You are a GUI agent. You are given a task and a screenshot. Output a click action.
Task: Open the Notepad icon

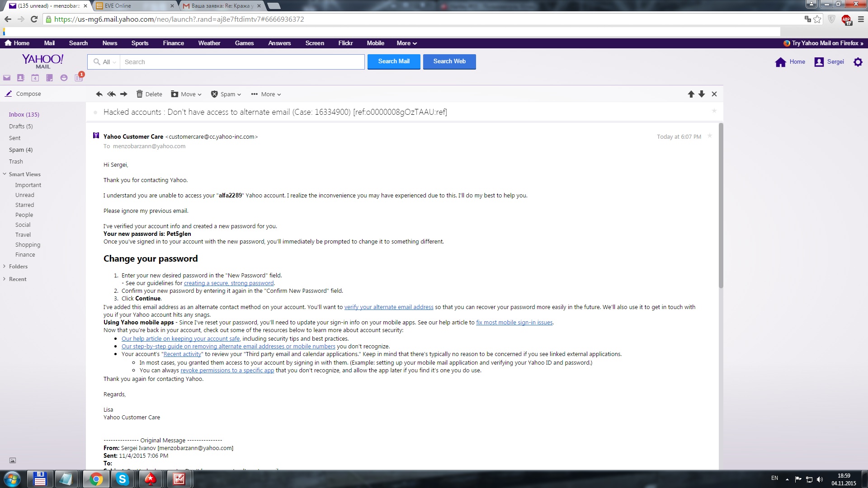tap(49, 78)
